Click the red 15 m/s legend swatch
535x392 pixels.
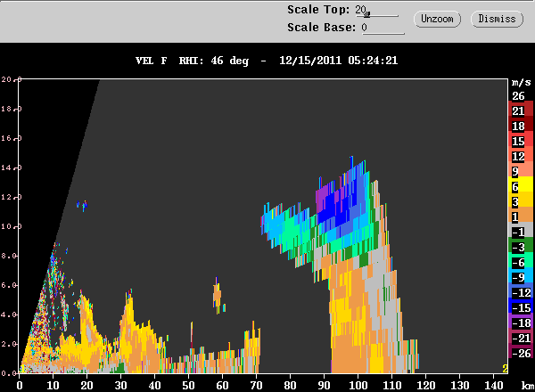pyautogui.click(x=521, y=139)
